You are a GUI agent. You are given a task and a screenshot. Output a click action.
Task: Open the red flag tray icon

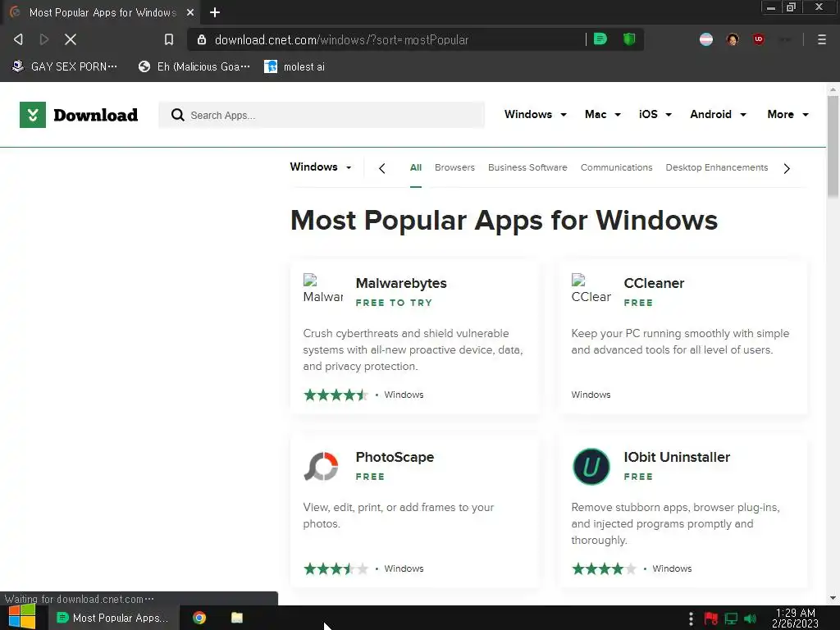pos(711,619)
